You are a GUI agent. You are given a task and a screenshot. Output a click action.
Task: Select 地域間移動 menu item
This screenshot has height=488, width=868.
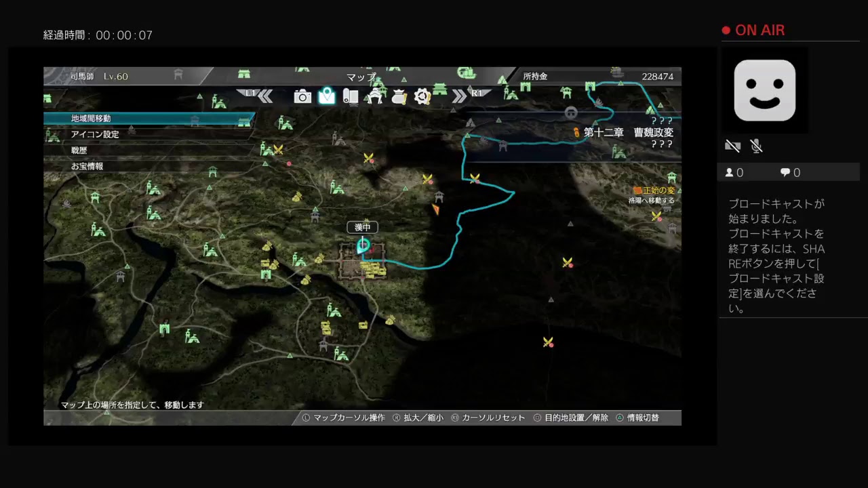click(x=91, y=119)
